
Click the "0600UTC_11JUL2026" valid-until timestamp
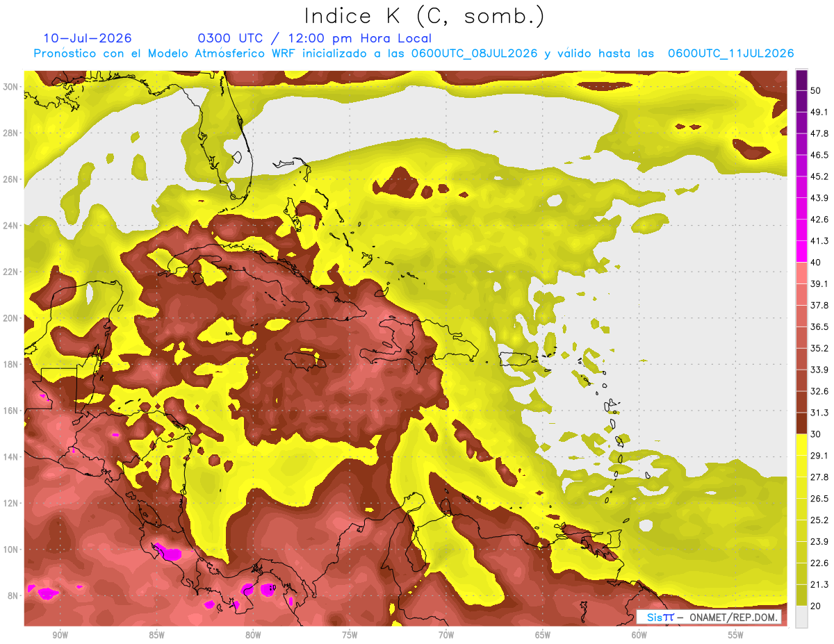(x=730, y=53)
